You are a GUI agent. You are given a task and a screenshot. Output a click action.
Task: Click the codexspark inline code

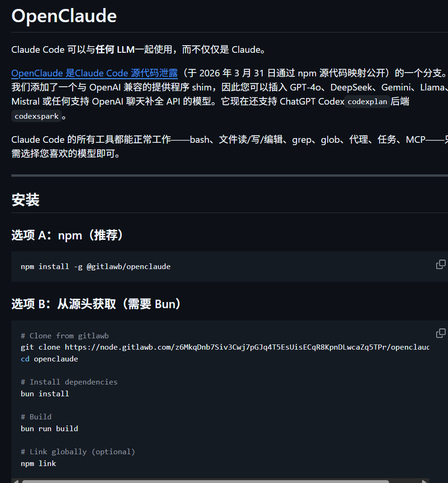pyautogui.click(x=36, y=116)
